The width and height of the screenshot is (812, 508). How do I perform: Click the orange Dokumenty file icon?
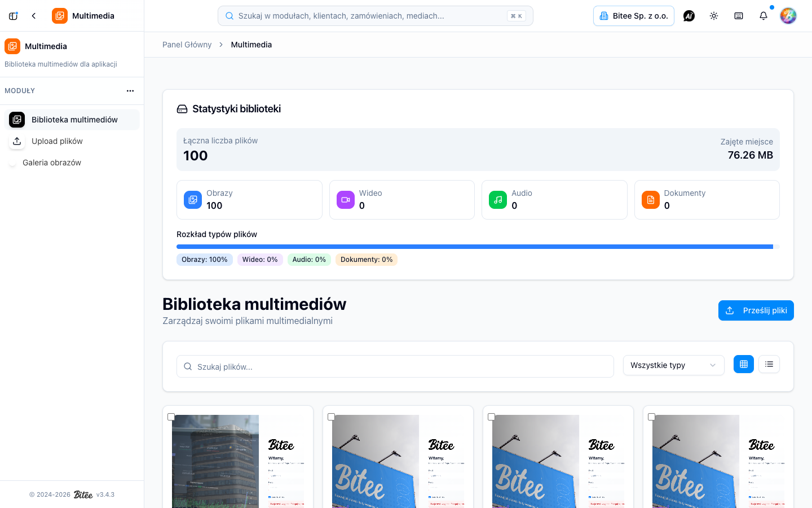tap(651, 200)
